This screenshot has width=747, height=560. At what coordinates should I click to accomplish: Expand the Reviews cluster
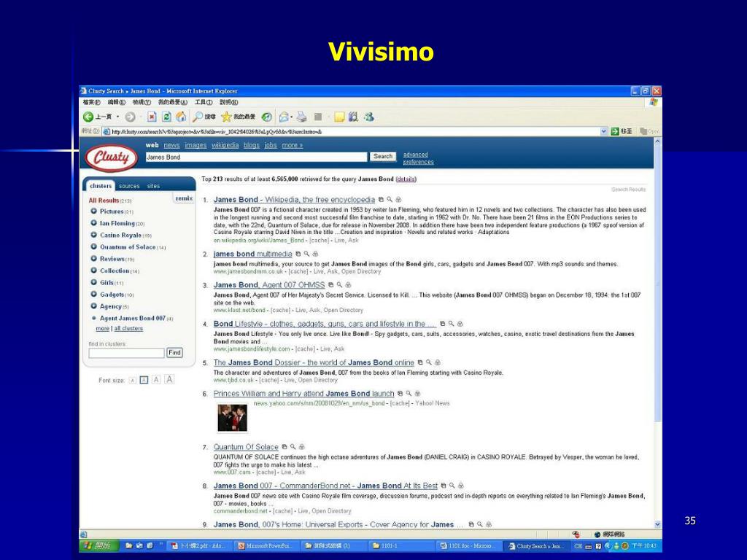tap(94, 259)
